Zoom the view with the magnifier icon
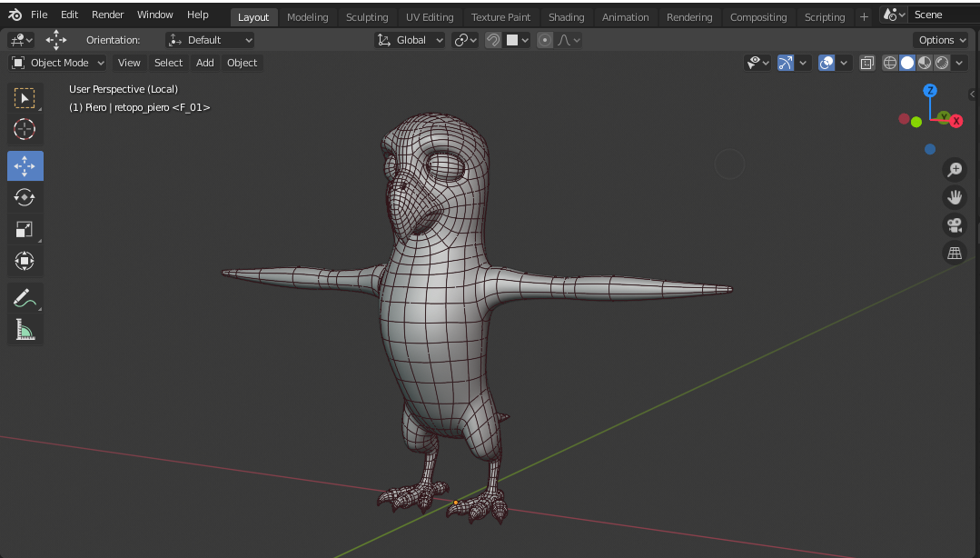This screenshot has width=980, height=558. [x=955, y=169]
